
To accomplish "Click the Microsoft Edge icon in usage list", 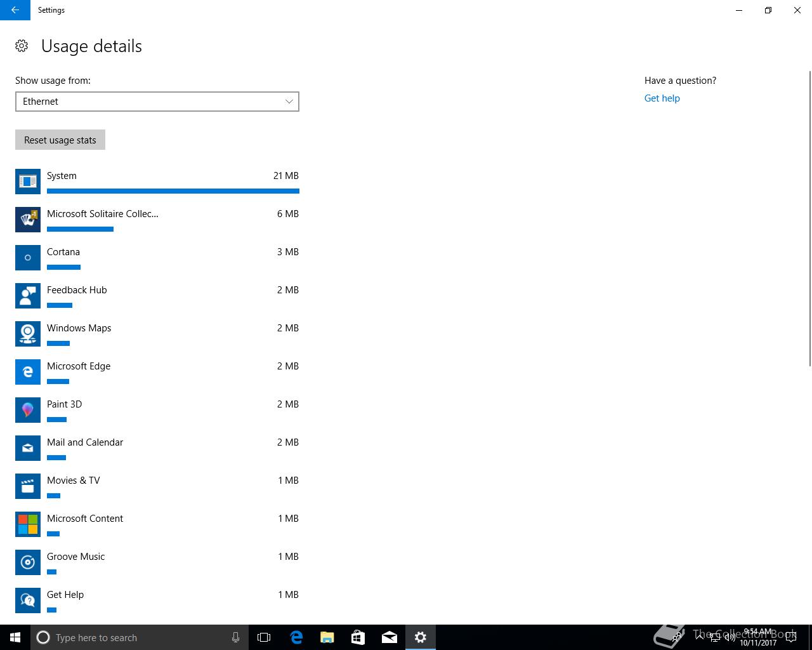I will (28, 372).
